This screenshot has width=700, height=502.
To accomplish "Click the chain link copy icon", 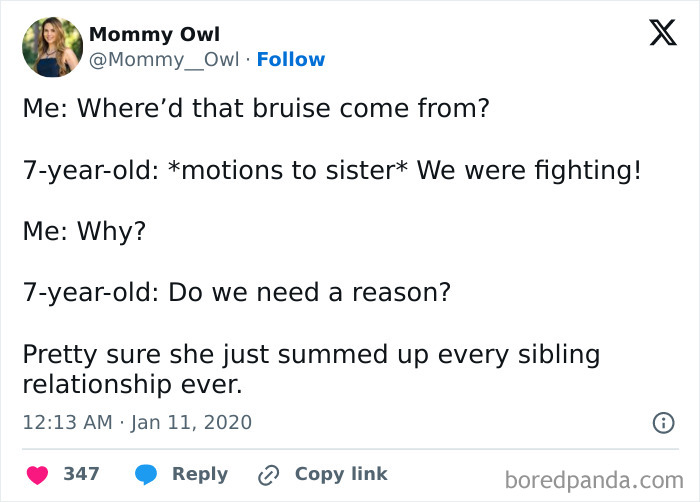I will tap(269, 475).
